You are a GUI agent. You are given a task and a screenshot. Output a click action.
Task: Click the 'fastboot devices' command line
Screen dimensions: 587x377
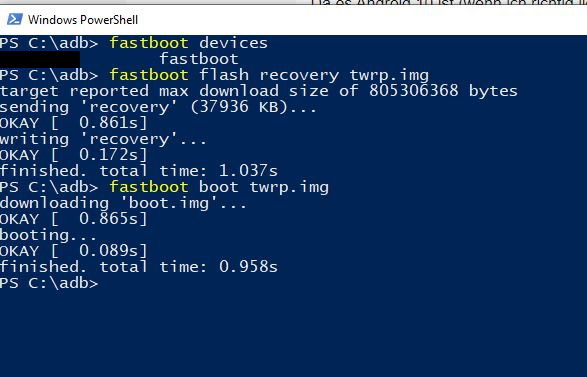click(134, 43)
